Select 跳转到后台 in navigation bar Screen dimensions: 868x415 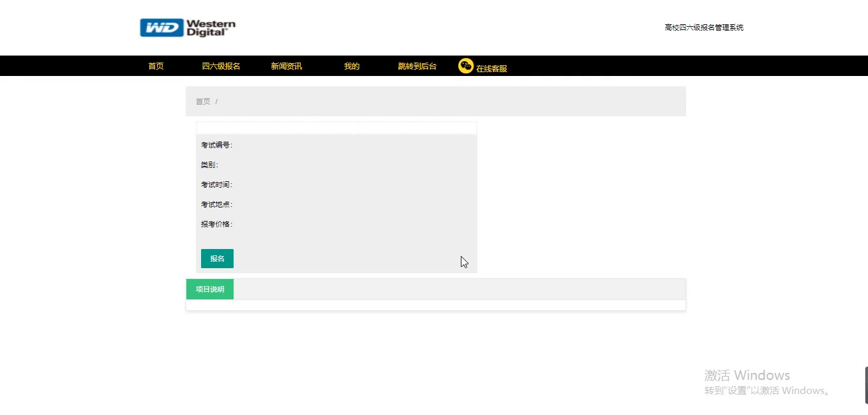tap(417, 66)
